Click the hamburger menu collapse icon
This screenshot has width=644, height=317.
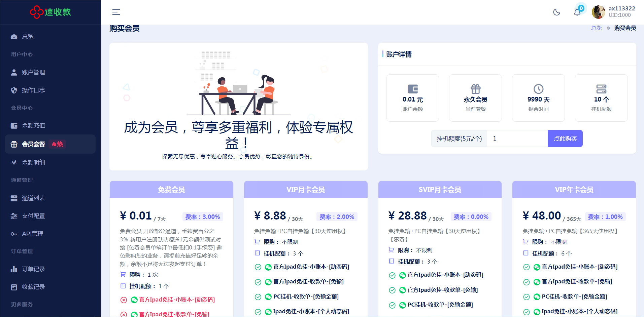point(116,12)
